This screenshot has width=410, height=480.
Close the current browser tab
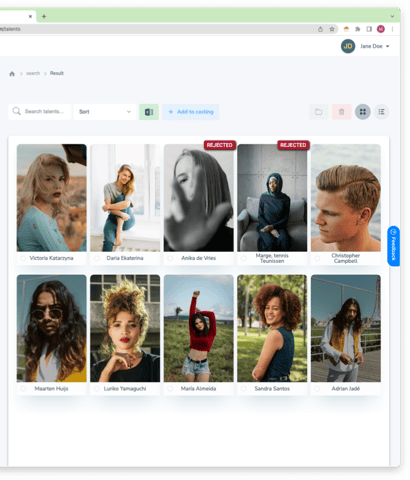click(x=30, y=16)
